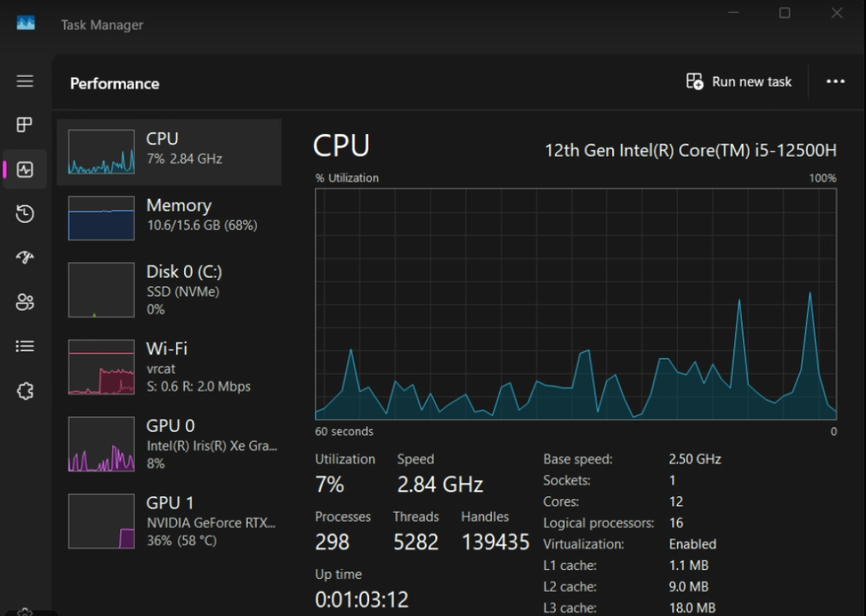866x616 pixels.
Task: Open the Services puzzle icon
Action: click(x=25, y=391)
